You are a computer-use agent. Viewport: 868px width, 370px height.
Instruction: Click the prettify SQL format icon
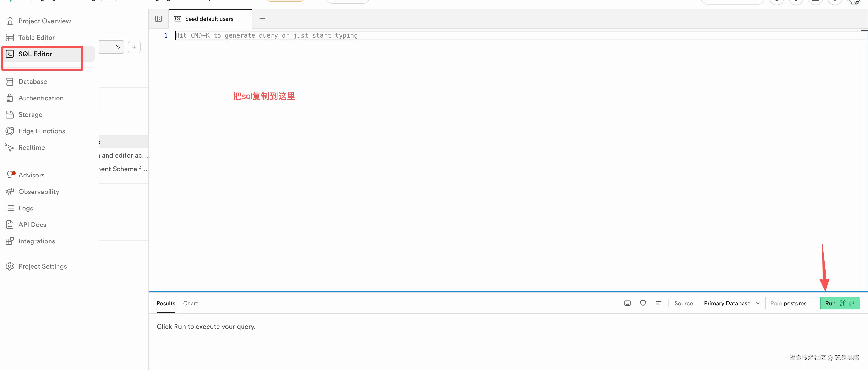click(658, 303)
